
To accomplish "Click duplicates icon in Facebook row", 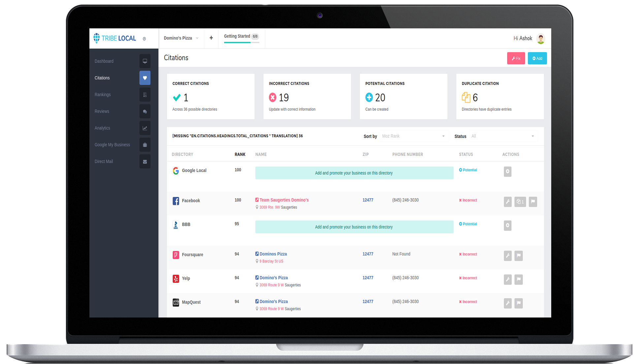I will 520,202.
